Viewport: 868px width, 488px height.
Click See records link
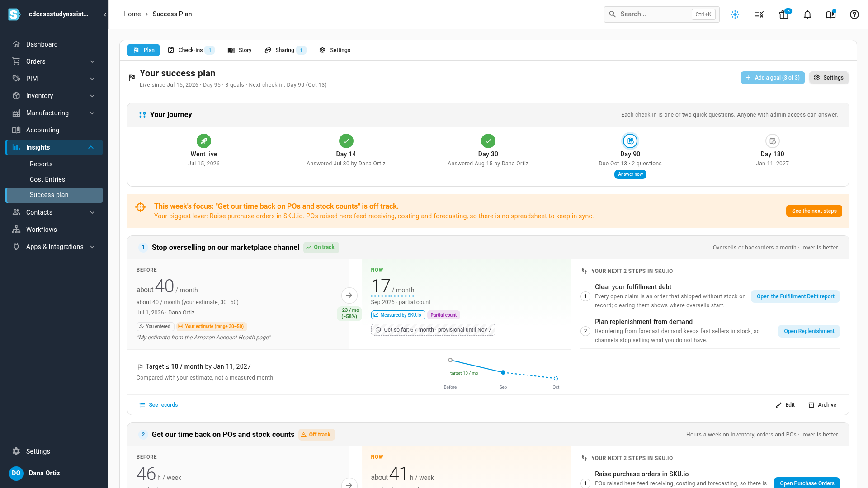click(158, 405)
